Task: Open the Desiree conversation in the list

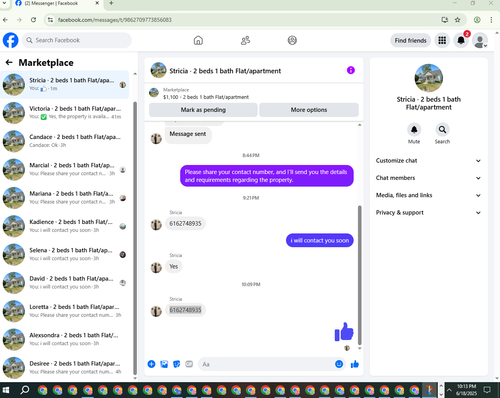Action: point(65,367)
